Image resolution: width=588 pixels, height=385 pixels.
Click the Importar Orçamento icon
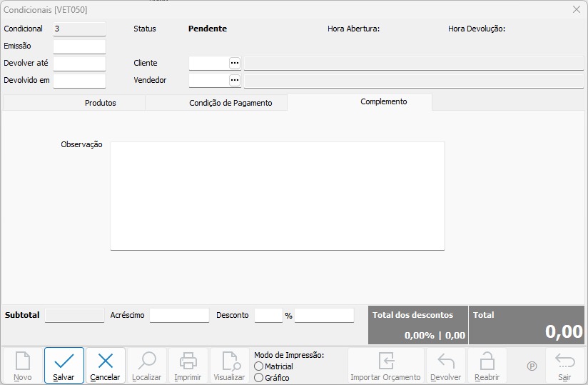coord(385,365)
